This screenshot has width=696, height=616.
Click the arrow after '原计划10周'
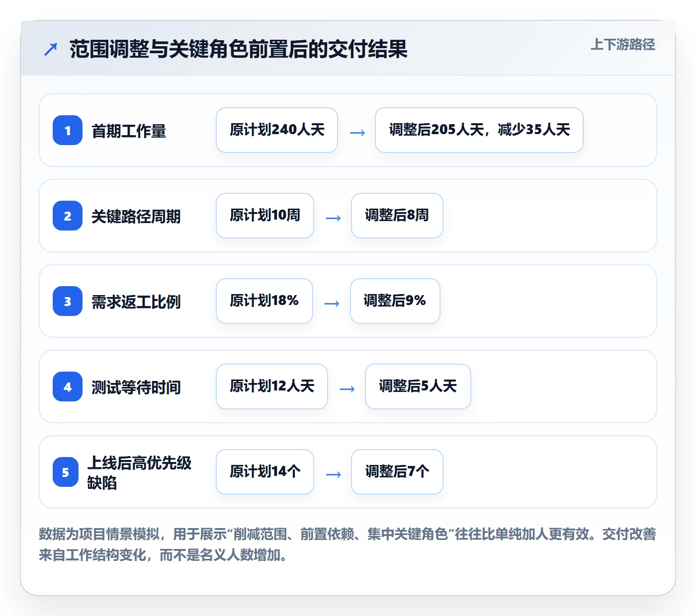point(333,218)
